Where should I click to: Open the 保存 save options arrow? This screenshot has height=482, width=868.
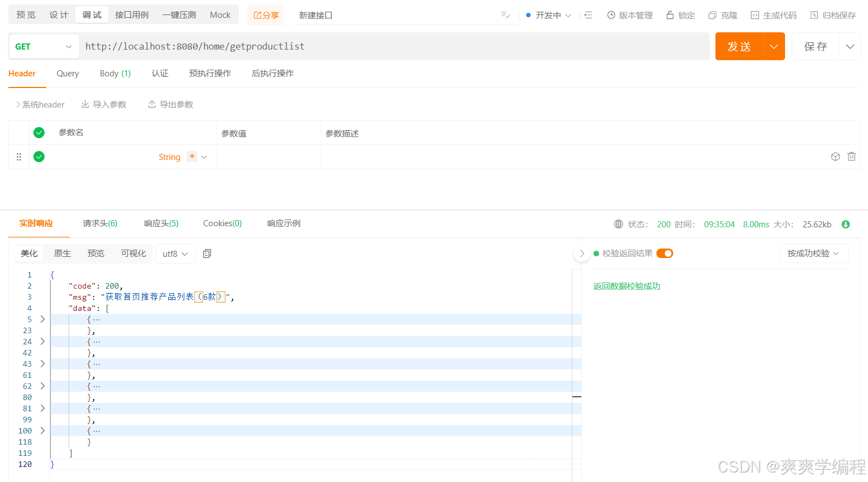coord(850,46)
